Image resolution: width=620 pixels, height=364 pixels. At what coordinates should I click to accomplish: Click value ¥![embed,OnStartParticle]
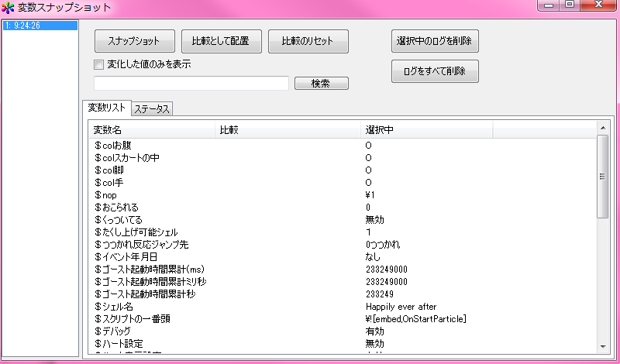pyautogui.click(x=416, y=319)
